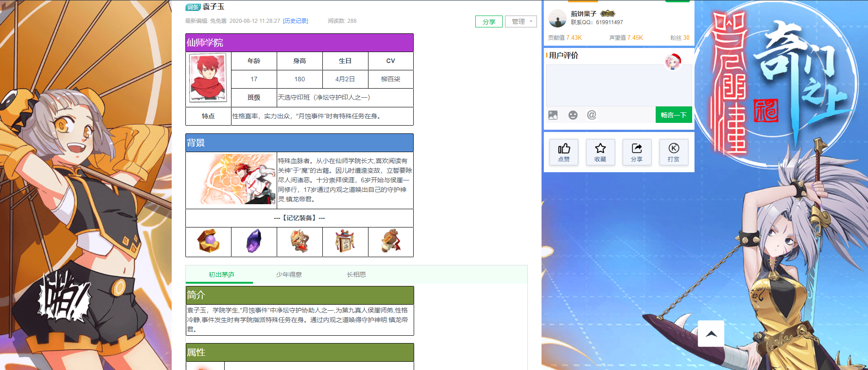The width and height of the screenshot is (868, 370).
Task: Open the treasure chest memory equipment icon
Action: coord(208,241)
